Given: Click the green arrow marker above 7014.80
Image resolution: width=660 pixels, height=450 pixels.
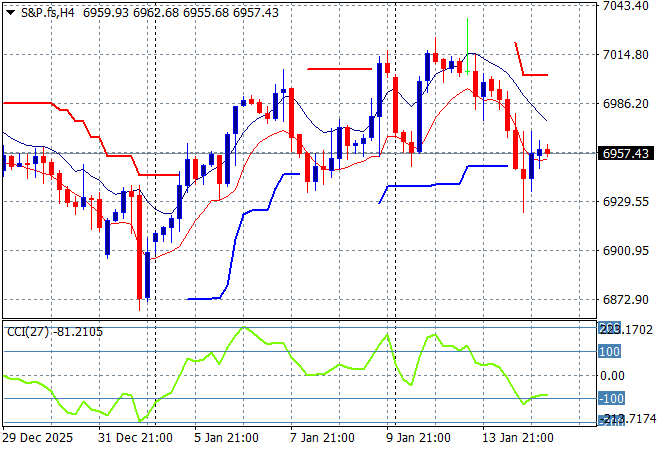Looking at the screenshot, I should click(467, 46).
